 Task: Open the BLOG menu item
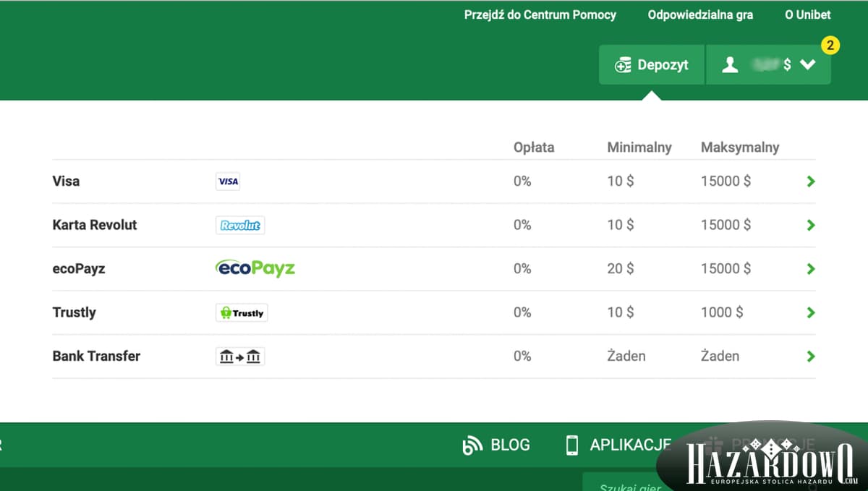tap(496, 445)
